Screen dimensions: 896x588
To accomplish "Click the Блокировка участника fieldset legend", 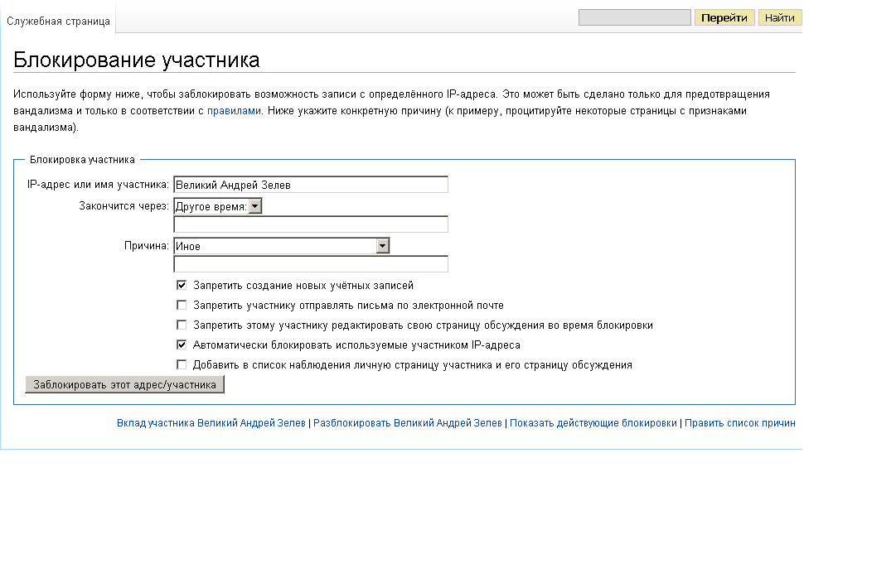I will click(82, 160).
